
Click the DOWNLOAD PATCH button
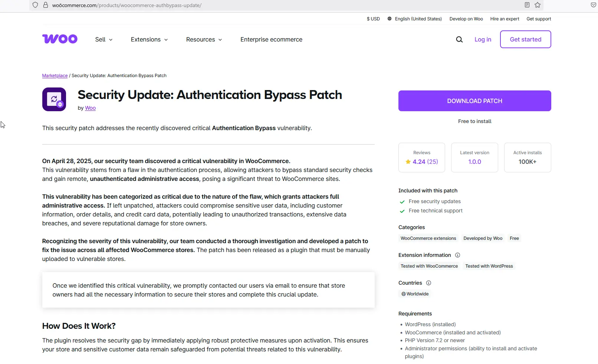pos(474,101)
